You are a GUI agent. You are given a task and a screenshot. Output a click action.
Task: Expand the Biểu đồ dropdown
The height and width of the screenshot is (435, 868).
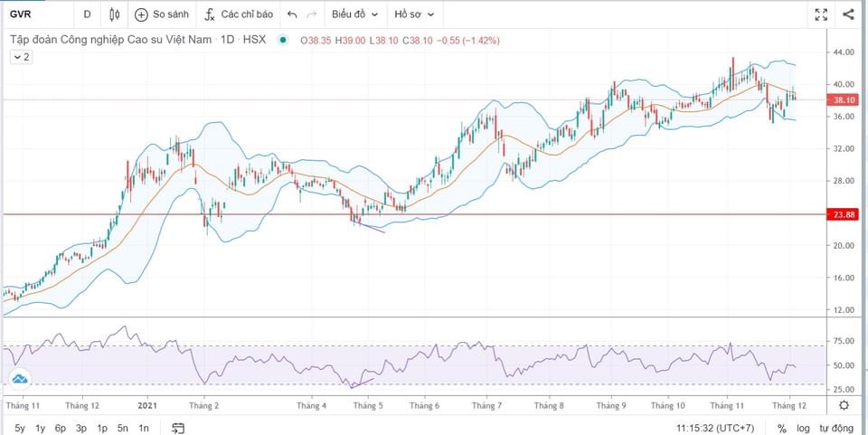pos(354,15)
